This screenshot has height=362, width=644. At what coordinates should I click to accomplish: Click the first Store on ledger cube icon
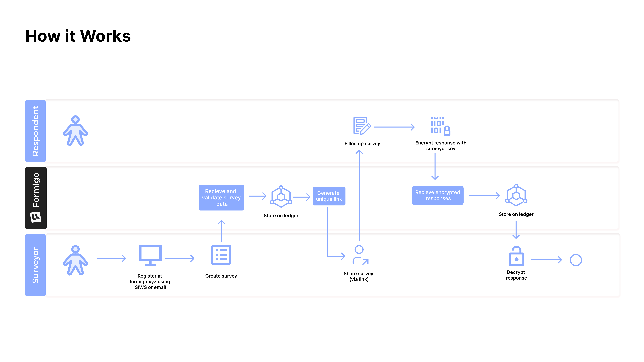tap(281, 196)
